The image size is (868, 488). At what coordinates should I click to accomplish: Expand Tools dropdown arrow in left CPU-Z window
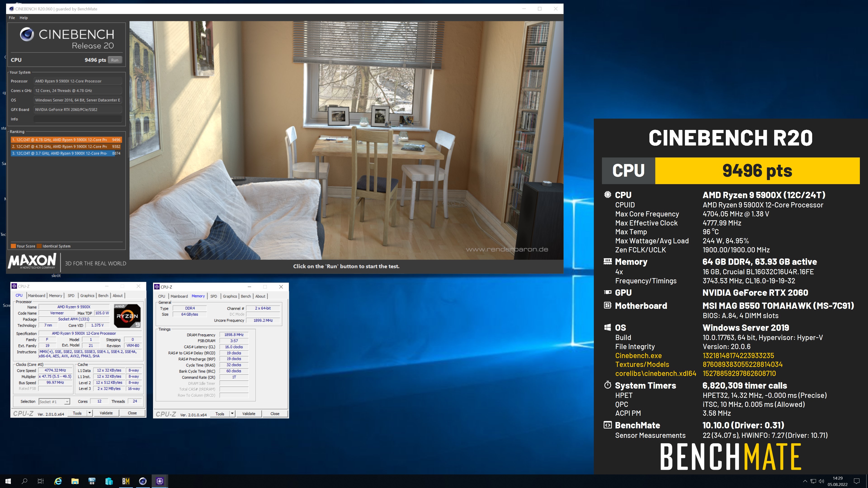point(90,413)
